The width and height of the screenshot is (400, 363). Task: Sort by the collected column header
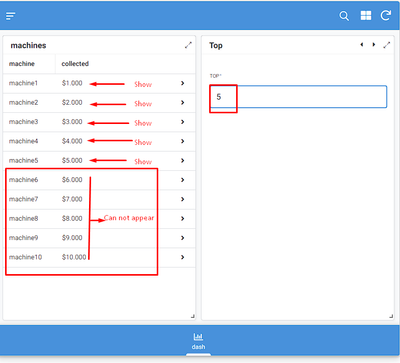[75, 64]
